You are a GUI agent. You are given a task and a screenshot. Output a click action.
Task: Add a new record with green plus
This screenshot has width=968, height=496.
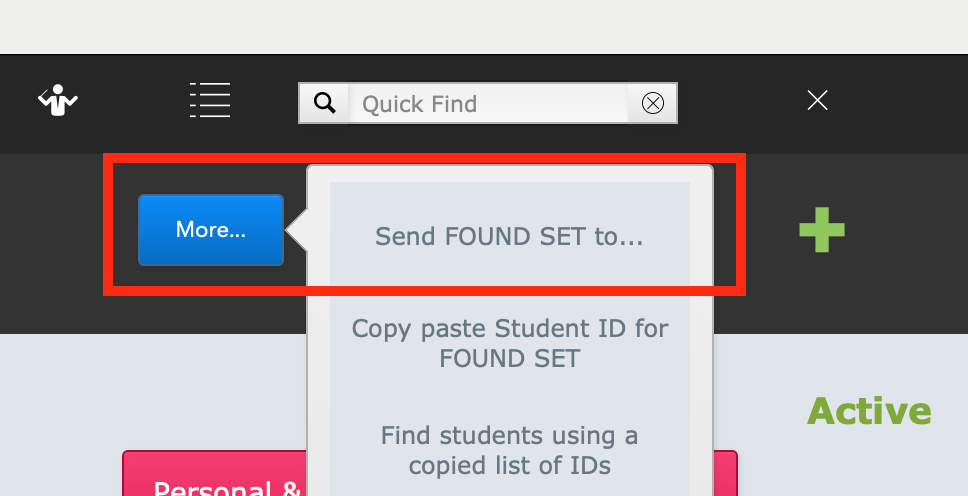(x=822, y=230)
